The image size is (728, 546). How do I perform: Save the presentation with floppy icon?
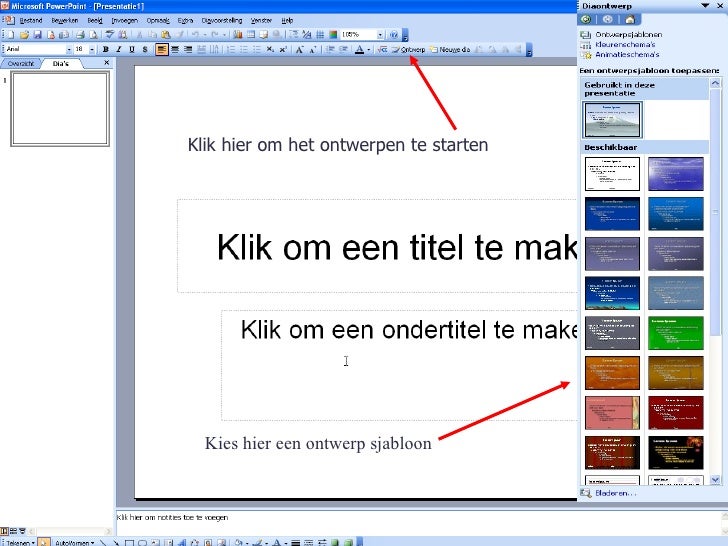[x=38, y=35]
